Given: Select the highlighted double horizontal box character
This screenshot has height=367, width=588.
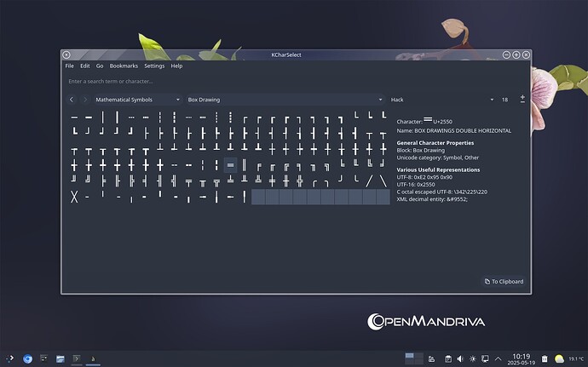Looking at the screenshot, I should 230,165.
